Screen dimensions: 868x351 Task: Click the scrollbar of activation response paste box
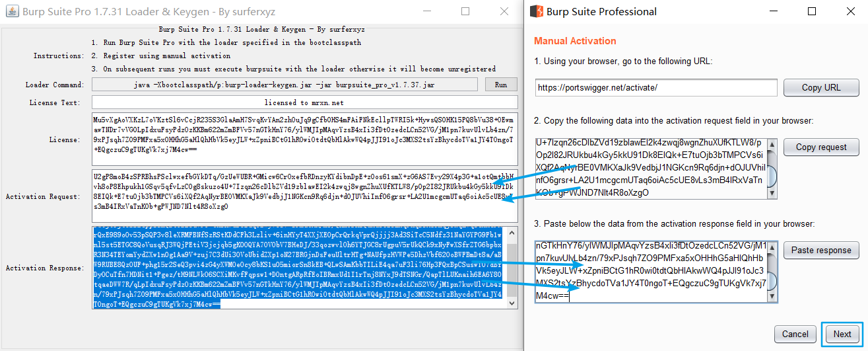point(772,272)
